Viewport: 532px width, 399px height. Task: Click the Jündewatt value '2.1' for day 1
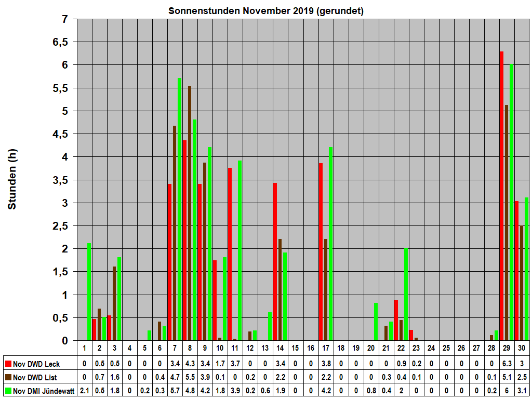click(x=84, y=391)
